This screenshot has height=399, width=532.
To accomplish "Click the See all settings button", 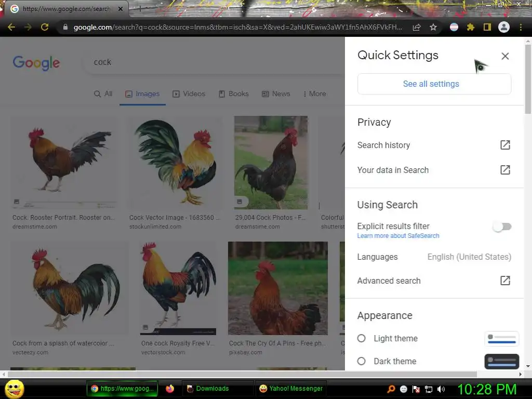I will [434, 84].
